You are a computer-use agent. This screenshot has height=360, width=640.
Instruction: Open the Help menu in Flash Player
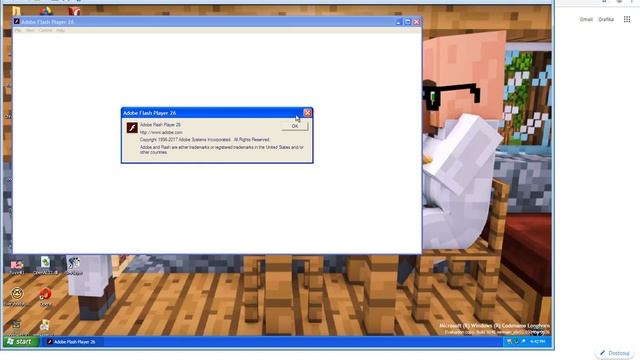tap(60, 31)
